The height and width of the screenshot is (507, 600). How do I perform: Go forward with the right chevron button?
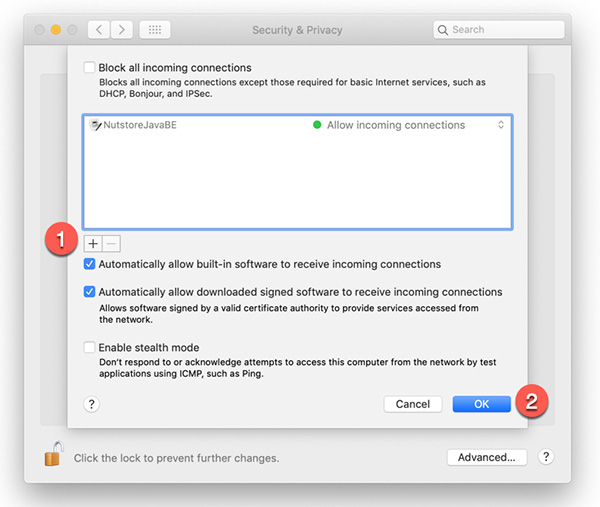click(122, 30)
